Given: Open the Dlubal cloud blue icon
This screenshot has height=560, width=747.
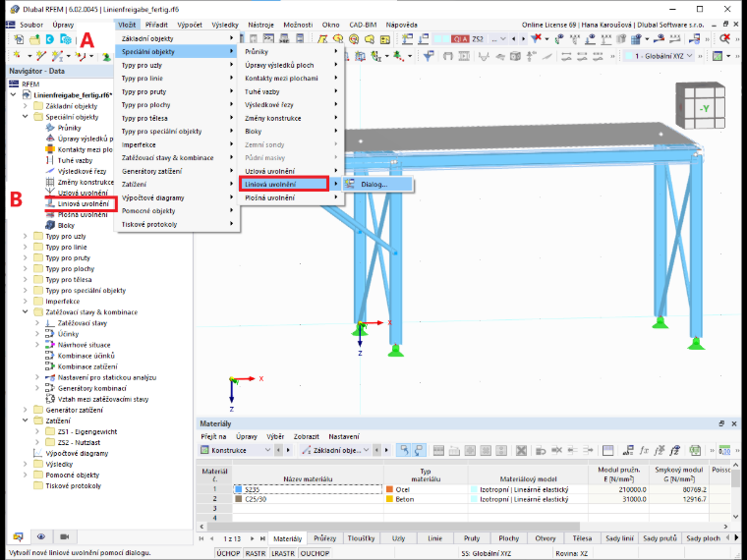Looking at the screenshot, I should pyautogui.click(x=49, y=39).
